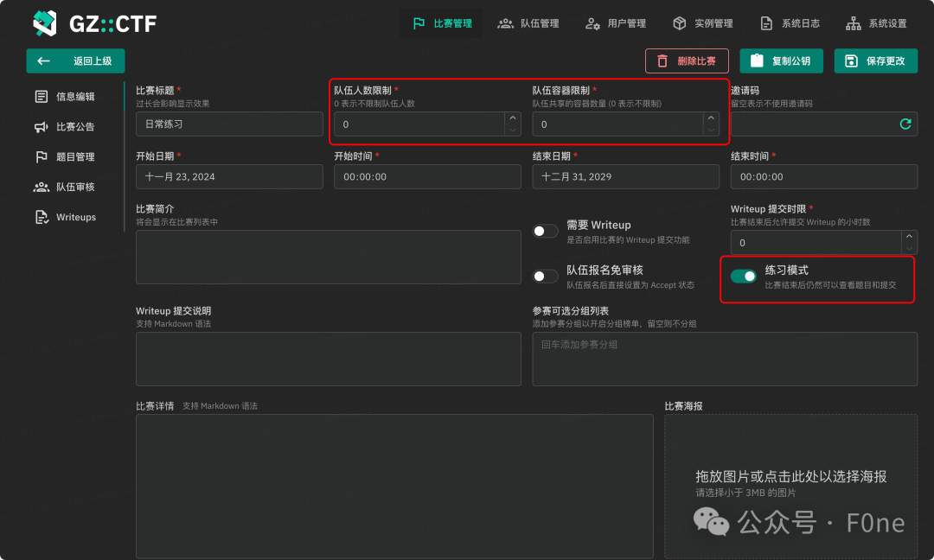Open 实例管理 in the top navigation
Image resolution: width=934 pixels, height=560 pixels.
point(702,24)
